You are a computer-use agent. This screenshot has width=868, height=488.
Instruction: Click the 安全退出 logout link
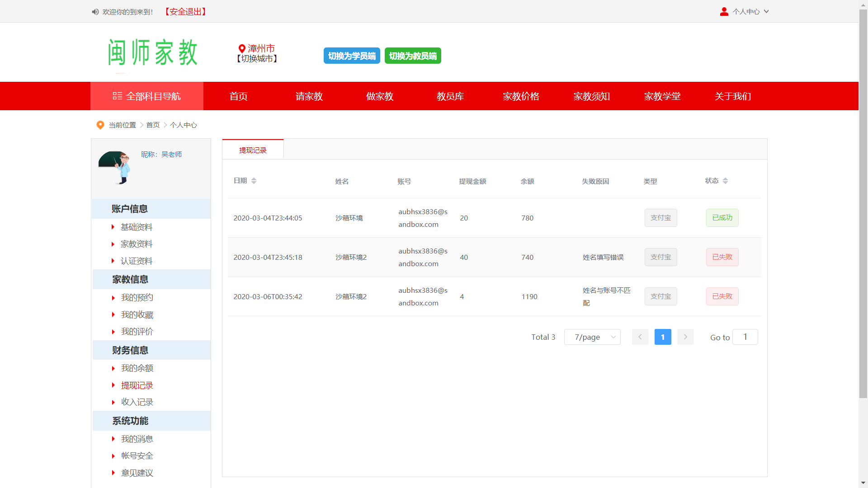click(x=185, y=12)
